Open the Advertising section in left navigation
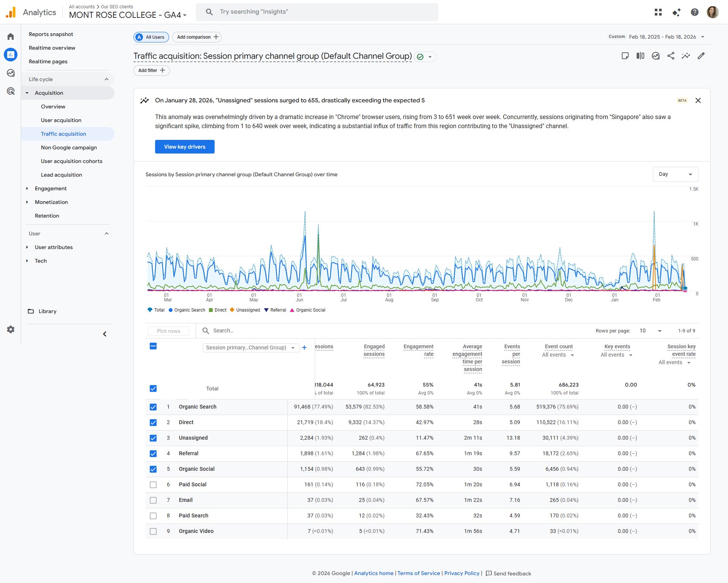The width and height of the screenshot is (728, 583). tap(11, 91)
